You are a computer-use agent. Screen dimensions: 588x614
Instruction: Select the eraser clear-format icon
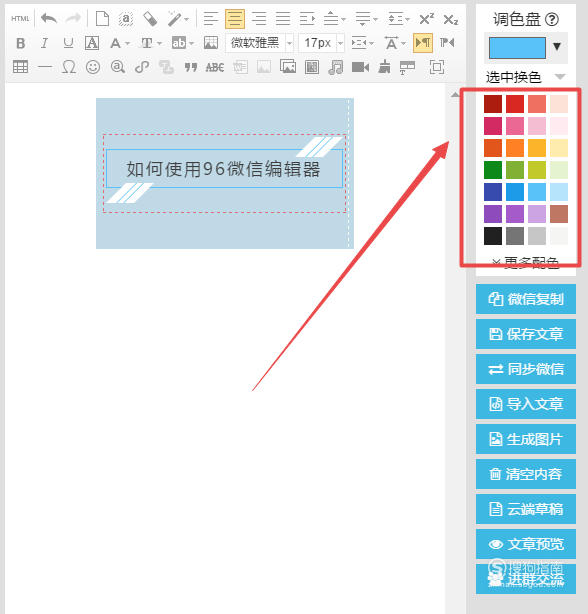150,18
